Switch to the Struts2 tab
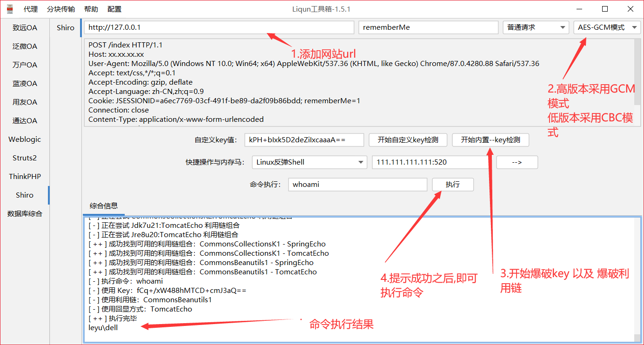The image size is (644, 345). [25, 158]
